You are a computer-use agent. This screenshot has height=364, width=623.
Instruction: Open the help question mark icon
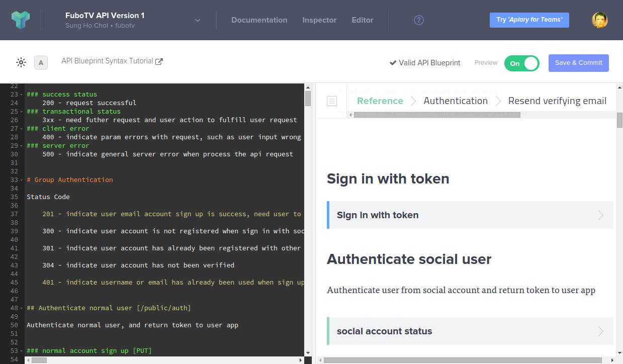(418, 20)
